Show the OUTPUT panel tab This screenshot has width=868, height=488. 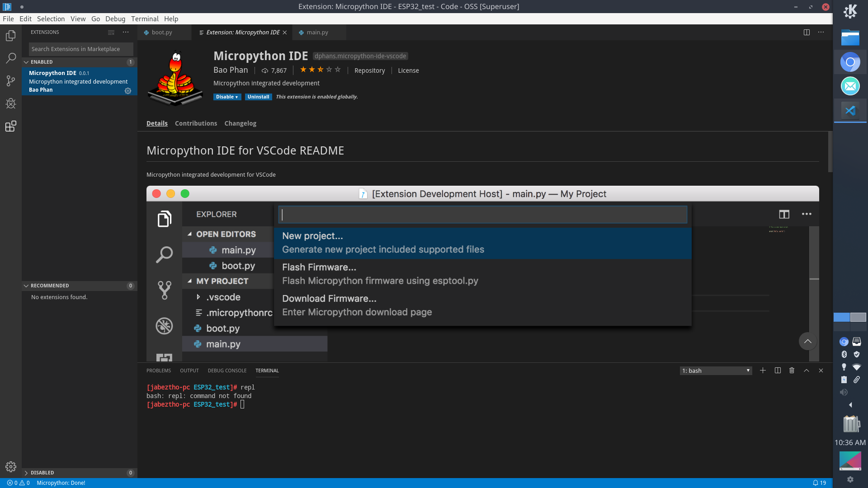189,371
